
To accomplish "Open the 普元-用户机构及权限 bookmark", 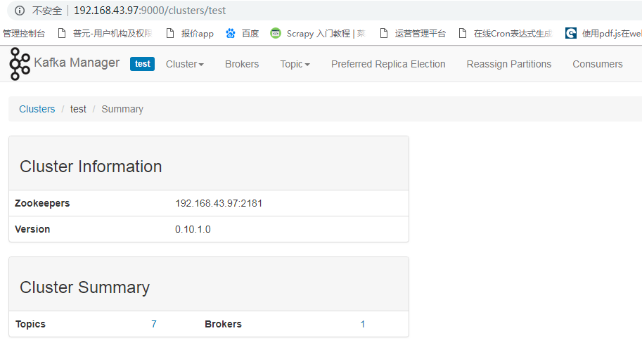I will click(x=105, y=34).
